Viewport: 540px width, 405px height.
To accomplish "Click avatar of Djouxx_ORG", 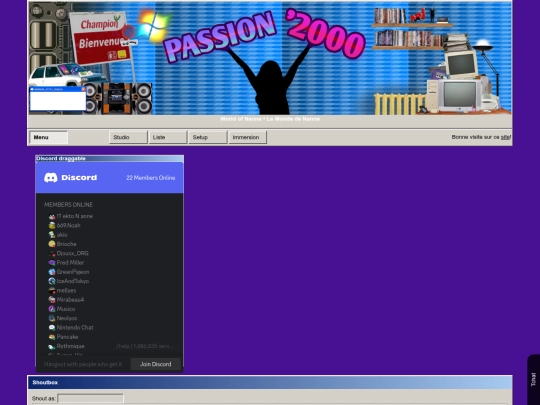I will tap(52, 253).
